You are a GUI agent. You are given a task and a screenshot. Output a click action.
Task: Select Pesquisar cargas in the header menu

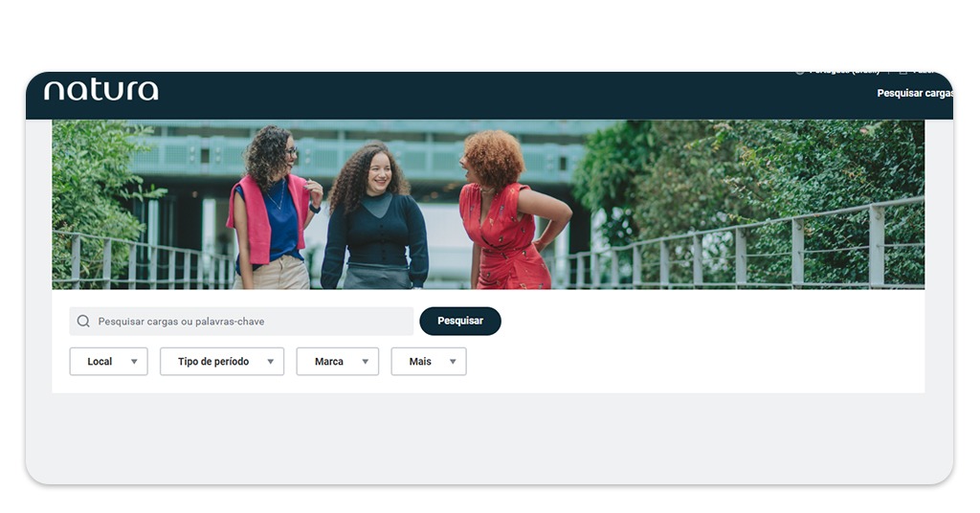click(914, 94)
